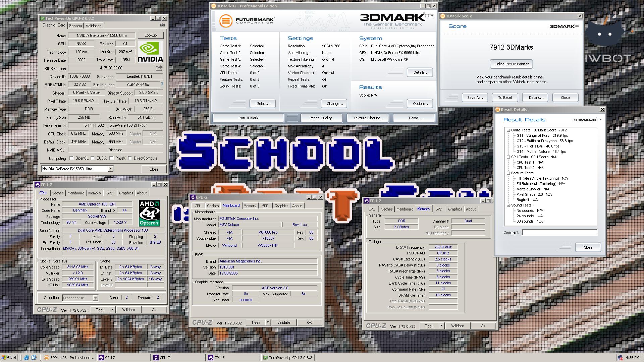Screen dimensions: 644x362
Task: Click the Futuremark logo in 3DMark03
Action: pos(247,21)
